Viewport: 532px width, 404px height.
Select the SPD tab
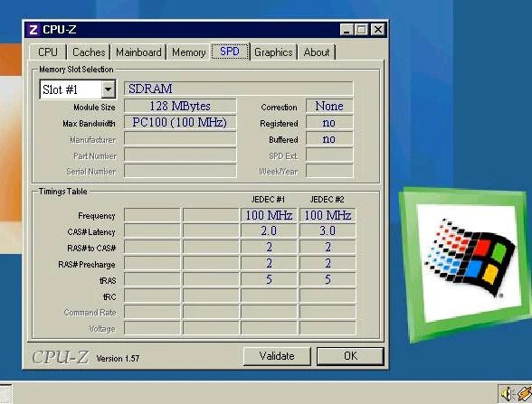click(230, 52)
